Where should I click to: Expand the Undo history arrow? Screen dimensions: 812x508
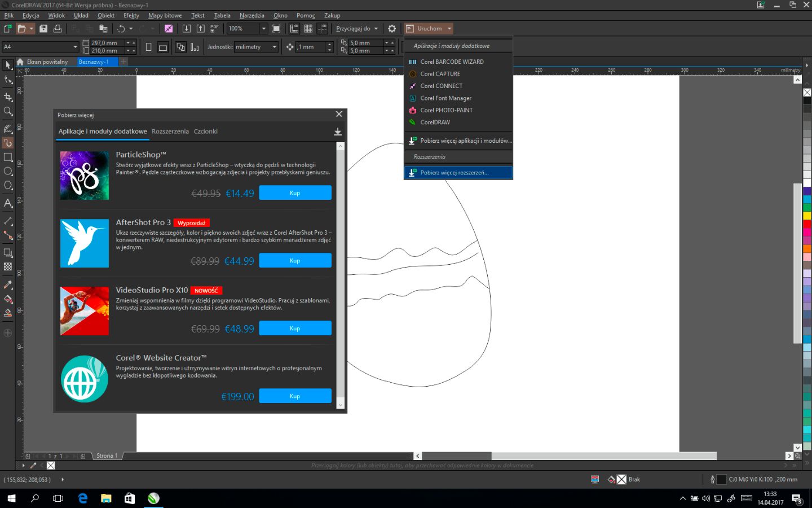point(131,28)
